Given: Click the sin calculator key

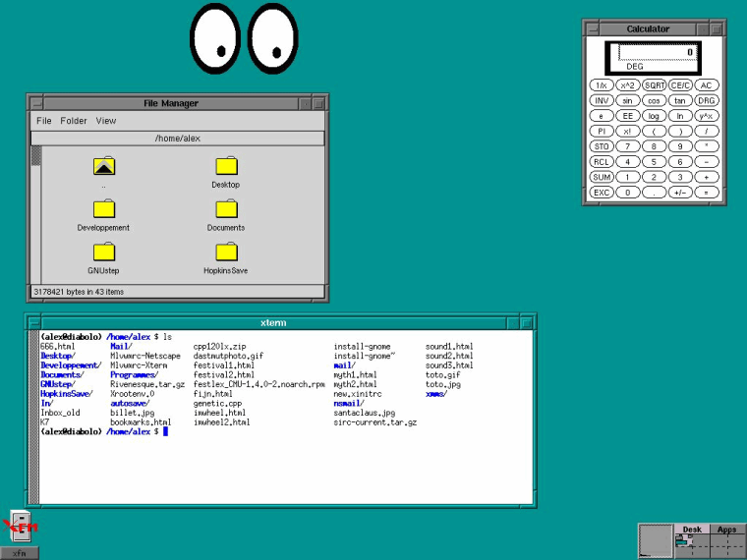Looking at the screenshot, I should [627, 100].
